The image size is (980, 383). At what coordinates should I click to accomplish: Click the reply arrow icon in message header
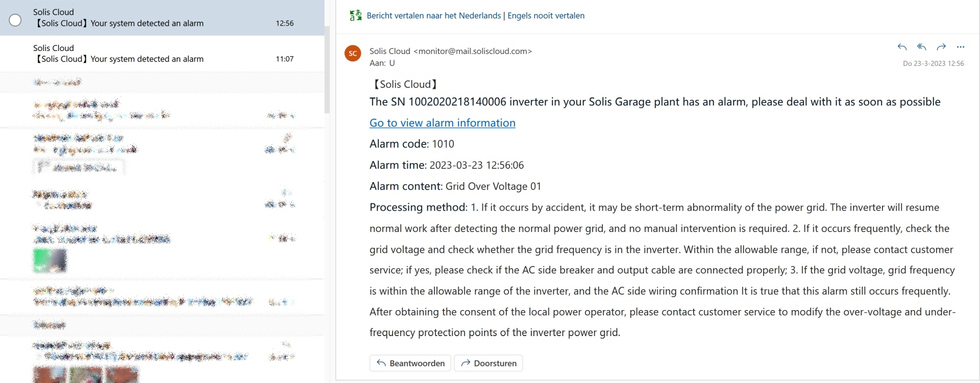[902, 47]
